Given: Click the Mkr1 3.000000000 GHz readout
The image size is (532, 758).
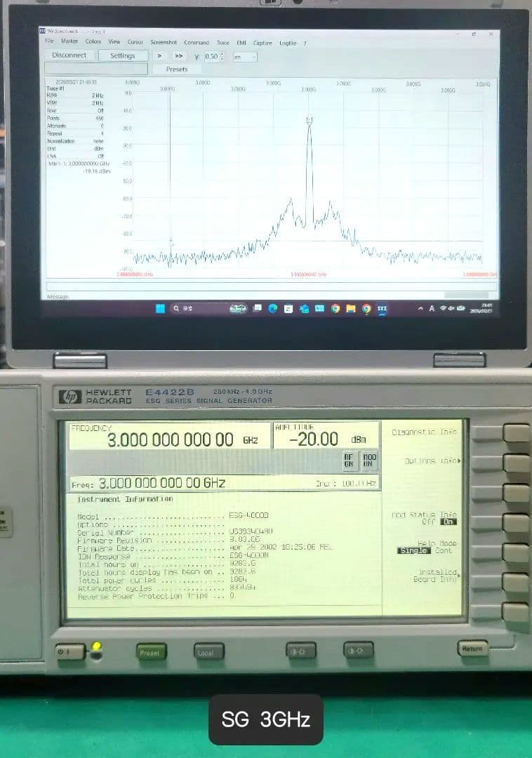Looking at the screenshot, I should [x=79, y=164].
